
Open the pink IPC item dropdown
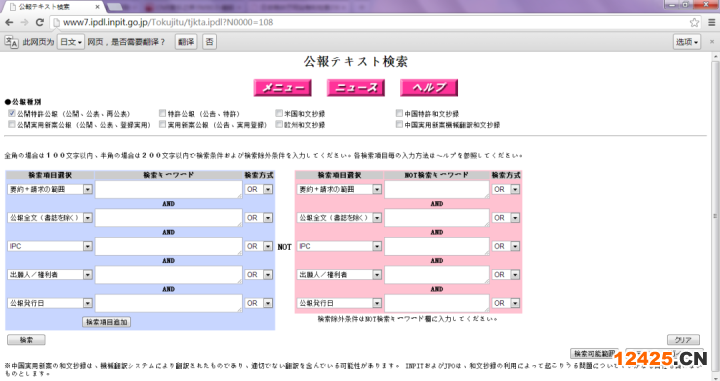[339, 246]
